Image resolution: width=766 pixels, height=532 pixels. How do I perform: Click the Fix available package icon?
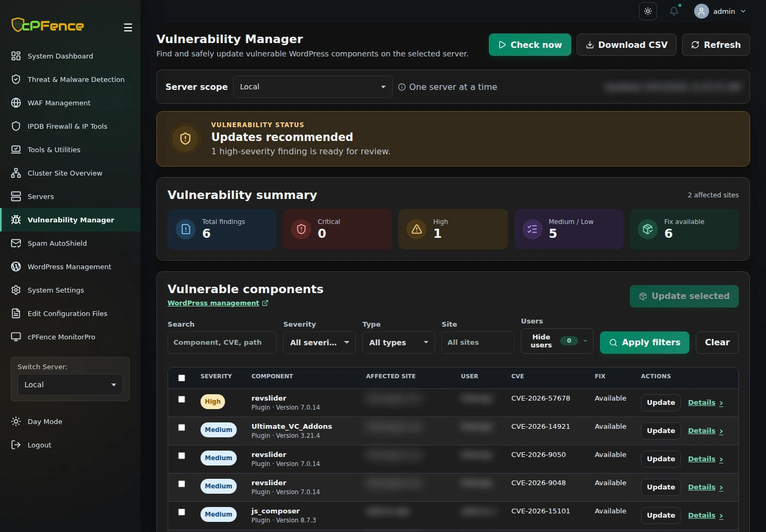[x=647, y=229]
